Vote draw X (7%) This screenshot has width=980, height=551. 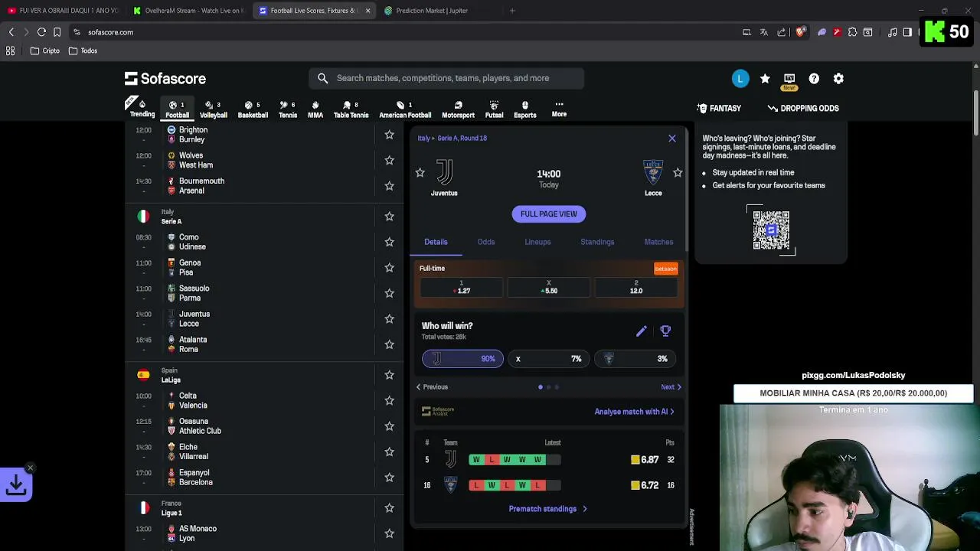[x=548, y=359]
